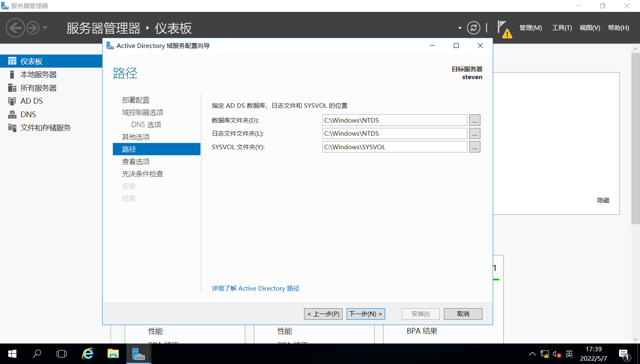Browse for the SYSVOL 文件夹 location
Screen dimensions: 640x364
click(x=475, y=147)
